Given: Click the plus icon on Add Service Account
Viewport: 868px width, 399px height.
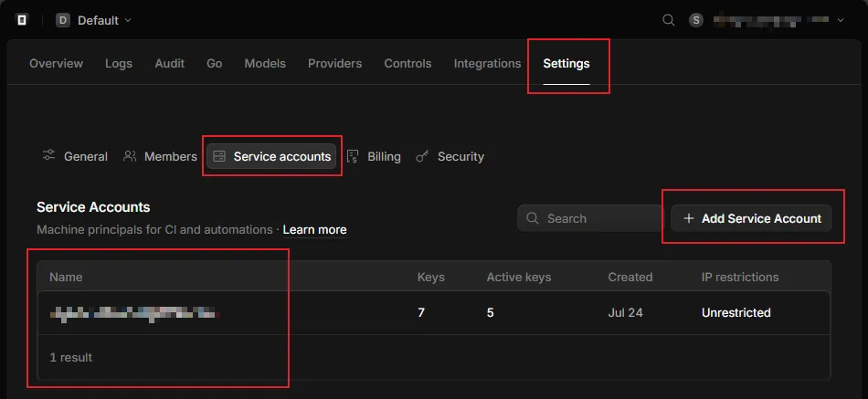Looking at the screenshot, I should (x=689, y=218).
